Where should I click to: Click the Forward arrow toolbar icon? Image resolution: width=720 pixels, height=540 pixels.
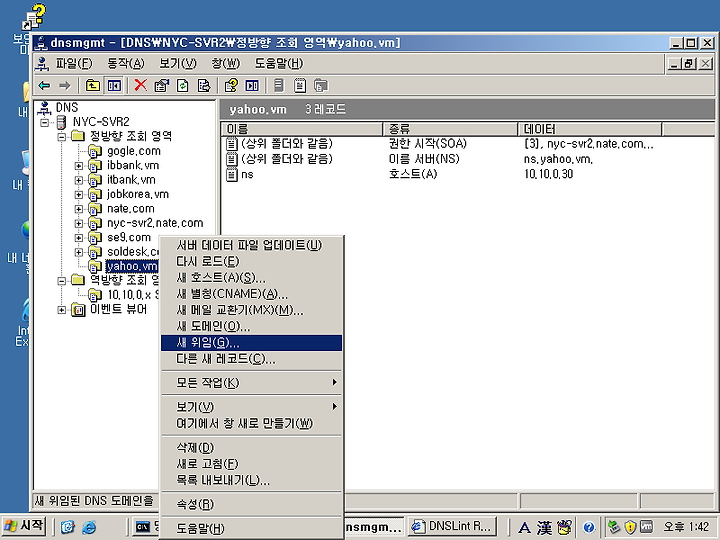(x=65, y=85)
